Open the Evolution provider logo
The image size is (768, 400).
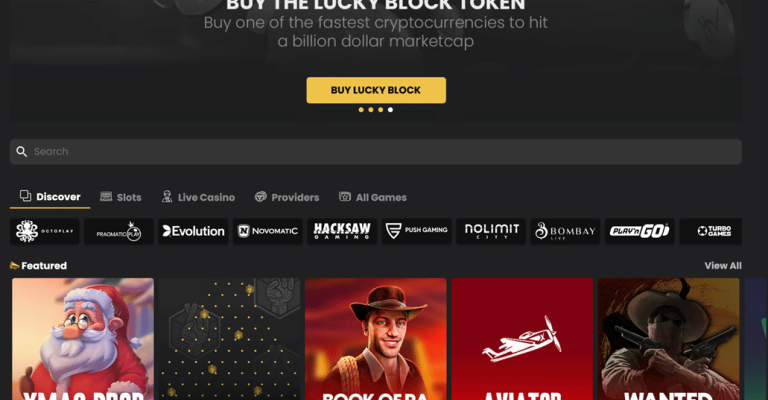(x=193, y=231)
